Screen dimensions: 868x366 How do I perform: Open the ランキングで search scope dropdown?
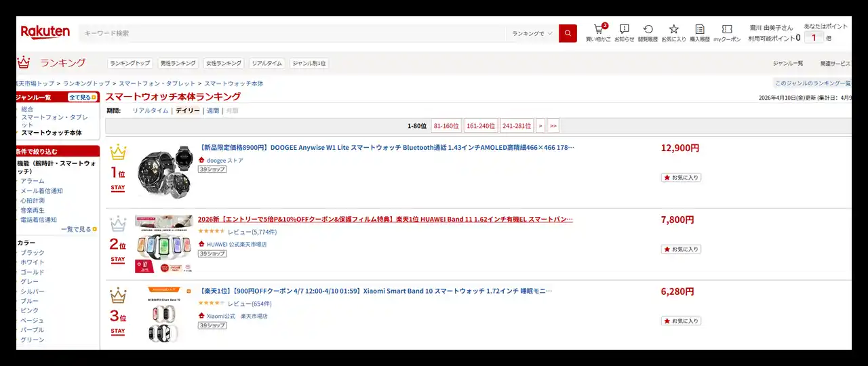[x=532, y=33]
